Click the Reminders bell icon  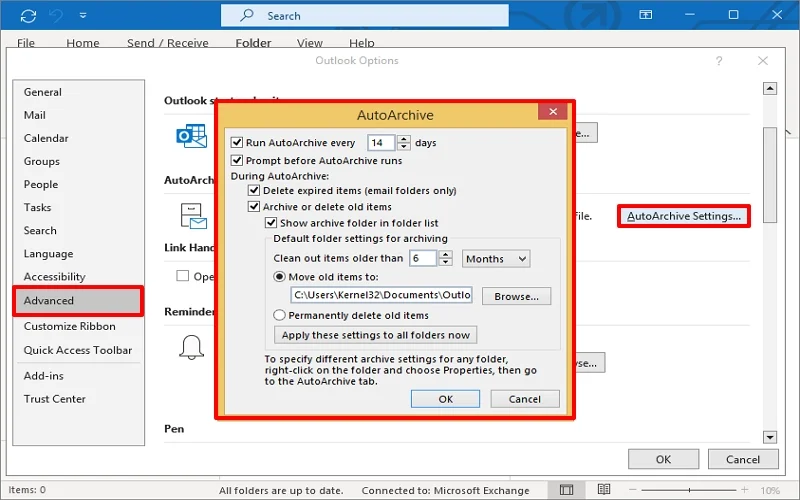pyautogui.click(x=191, y=347)
